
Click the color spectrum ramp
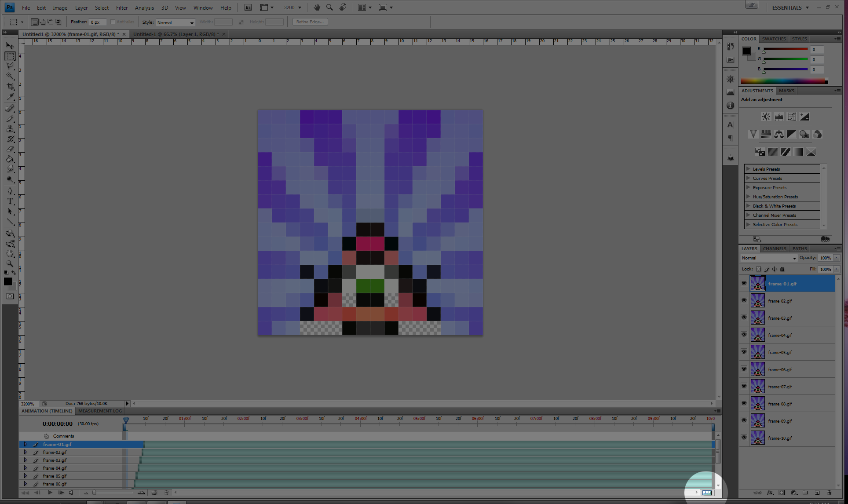pos(784,81)
